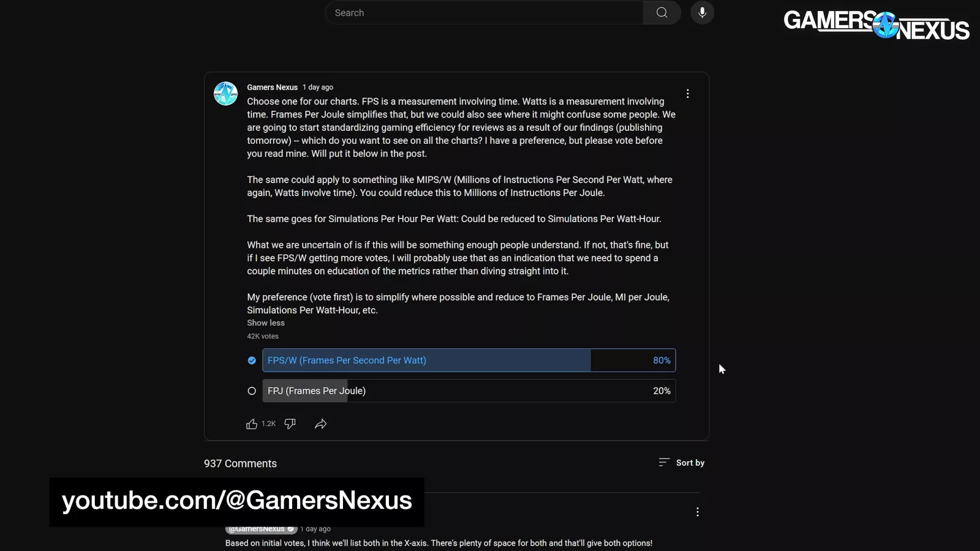Click the search magnifier button
The width and height of the screenshot is (980, 551).
point(661,13)
